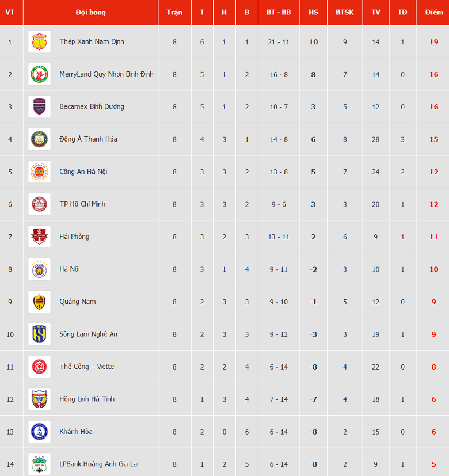The image size is (449, 476).
Task: Click the Điểm column header
Action: tap(434, 12)
